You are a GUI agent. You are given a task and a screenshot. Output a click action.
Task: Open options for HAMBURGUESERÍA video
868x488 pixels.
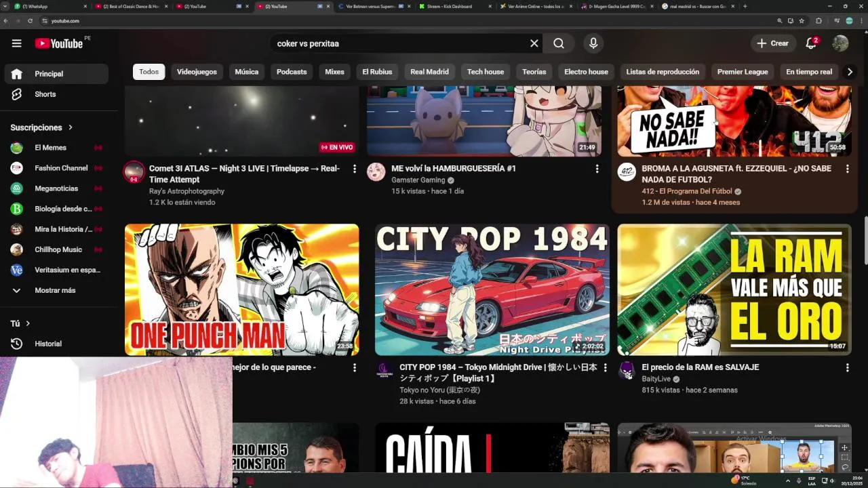[x=597, y=169]
